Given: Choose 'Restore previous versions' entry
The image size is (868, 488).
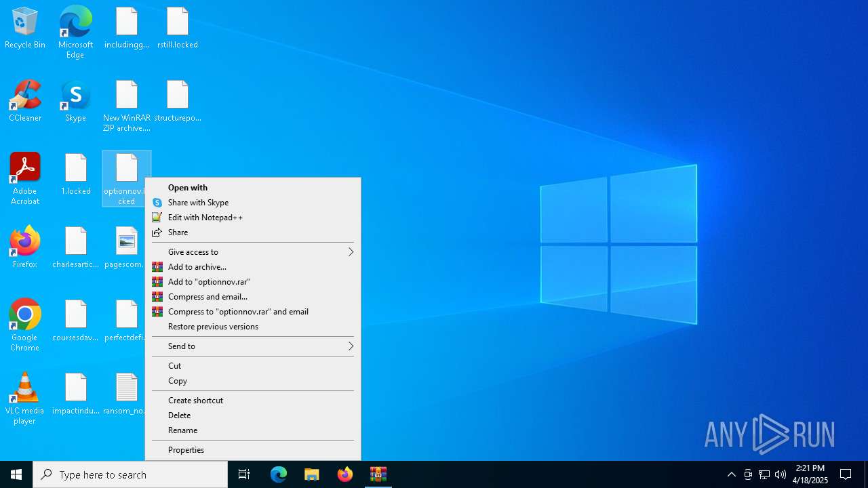Looking at the screenshot, I should (253, 327).
